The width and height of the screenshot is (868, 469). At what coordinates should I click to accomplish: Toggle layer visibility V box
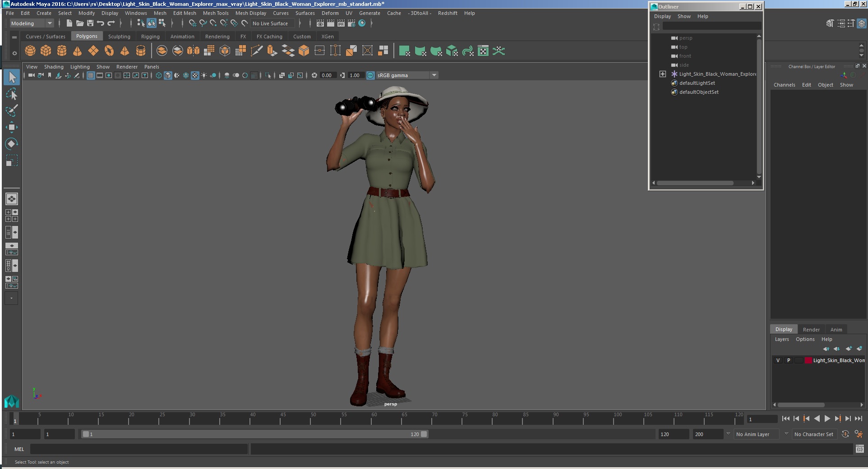(x=778, y=360)
